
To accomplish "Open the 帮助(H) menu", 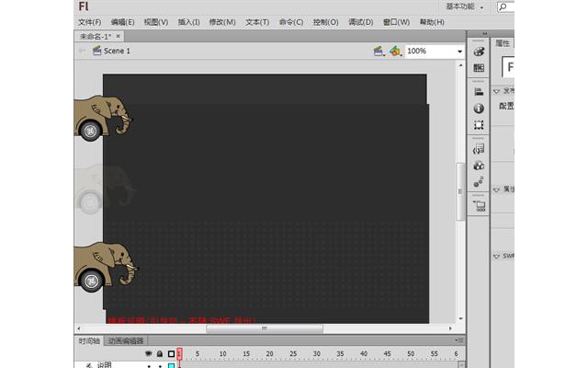I will pyautogui.click(x=432, y=22).
